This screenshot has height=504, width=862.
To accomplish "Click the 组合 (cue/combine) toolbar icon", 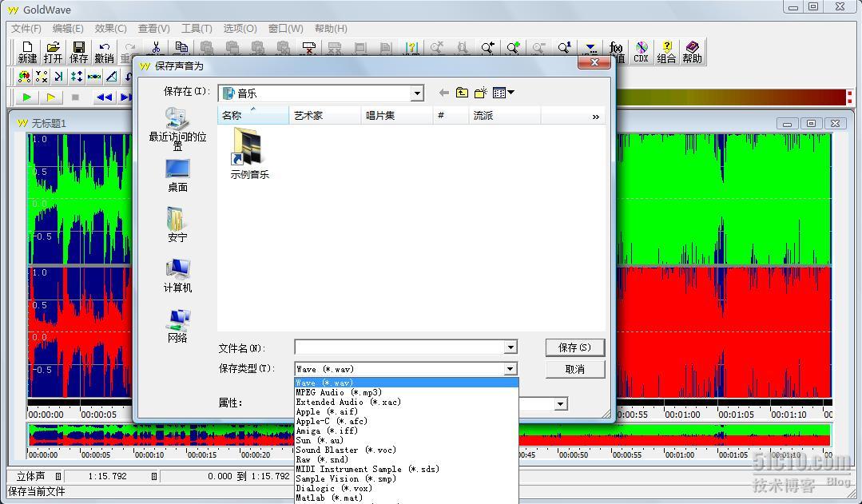I will tap(666, 52).
